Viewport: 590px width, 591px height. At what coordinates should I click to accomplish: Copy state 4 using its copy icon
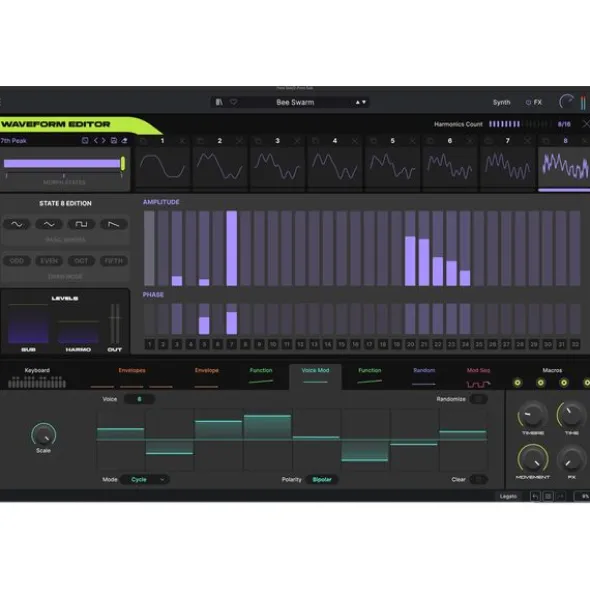(x=315, y=141)
